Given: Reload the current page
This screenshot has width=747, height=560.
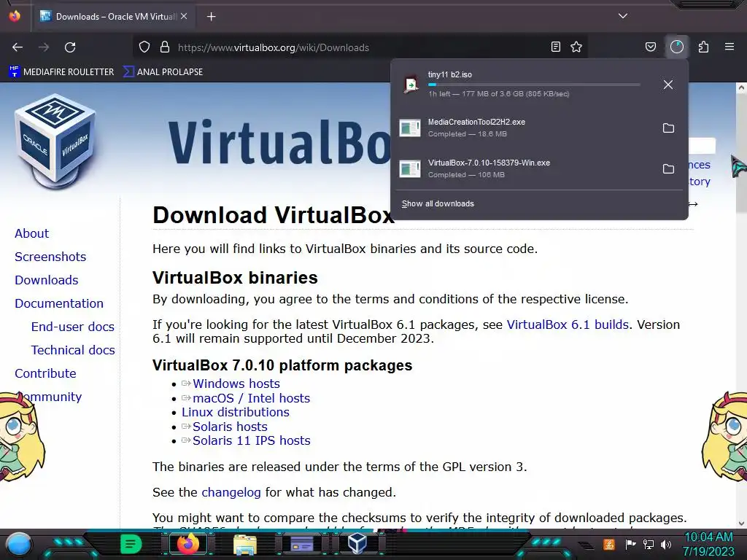Looking at the screenshot, I should (x=70, y=47).
